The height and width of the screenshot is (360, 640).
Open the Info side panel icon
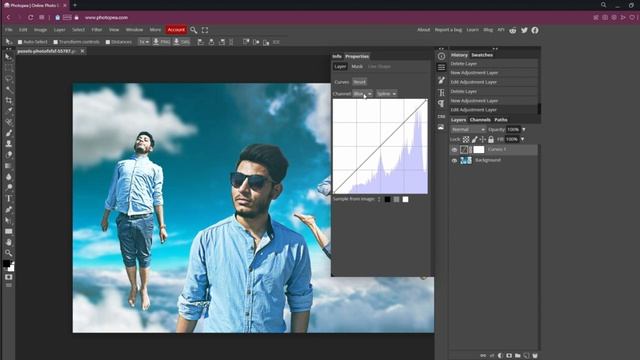click(441, 56)
